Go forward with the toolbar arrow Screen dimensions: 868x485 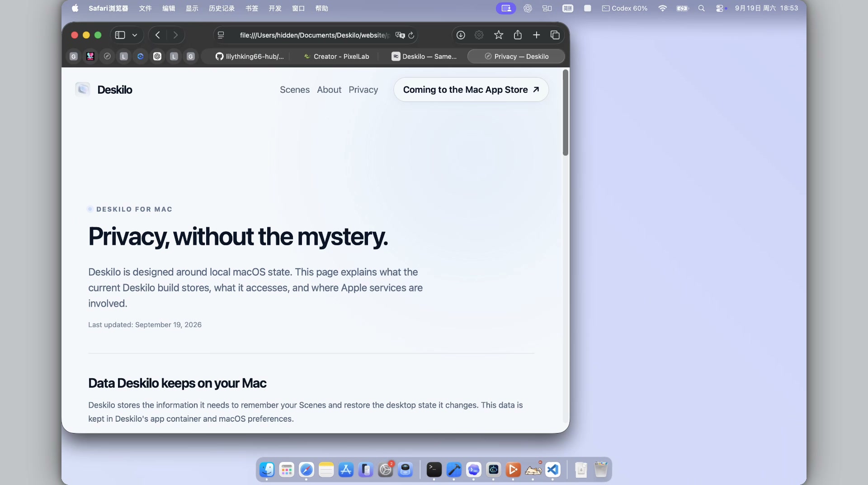(x=175, y=35)
